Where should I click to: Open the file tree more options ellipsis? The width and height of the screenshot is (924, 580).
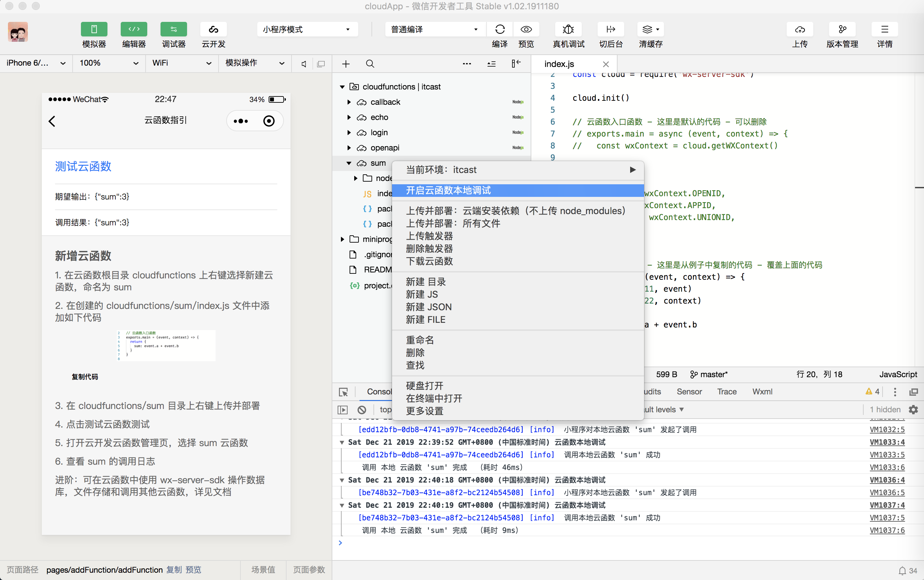click(467, 64)
